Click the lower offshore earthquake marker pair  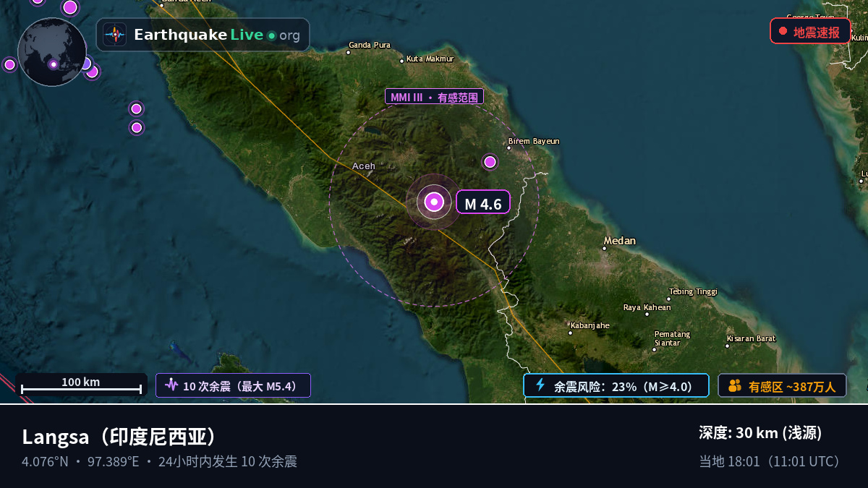pyautogui.click(x=136, y=127)
